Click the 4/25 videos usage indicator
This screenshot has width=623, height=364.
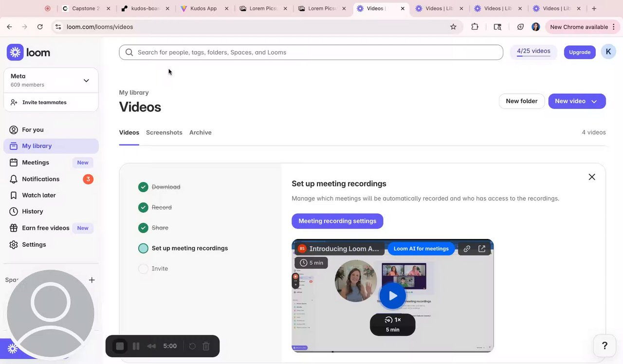click(x=533, y=52)
